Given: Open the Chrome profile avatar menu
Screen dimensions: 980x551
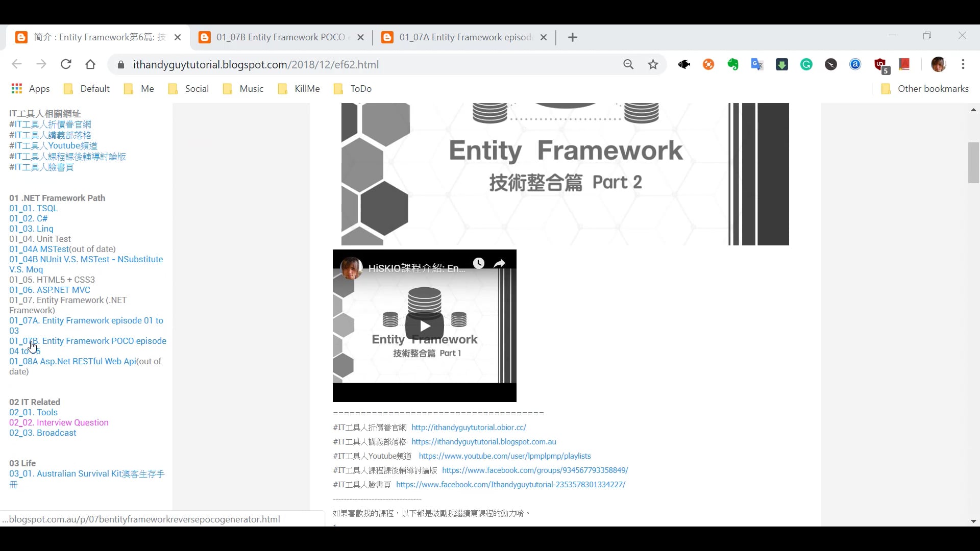Looking at the screenshot, I should [940, 64].
